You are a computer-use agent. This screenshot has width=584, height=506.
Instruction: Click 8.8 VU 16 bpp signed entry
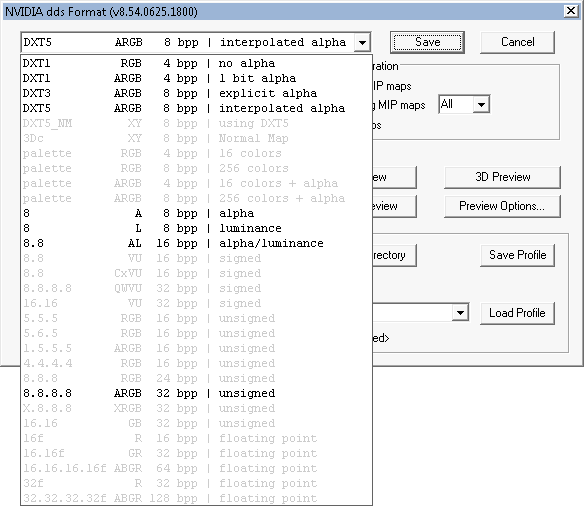pos(197,258)
